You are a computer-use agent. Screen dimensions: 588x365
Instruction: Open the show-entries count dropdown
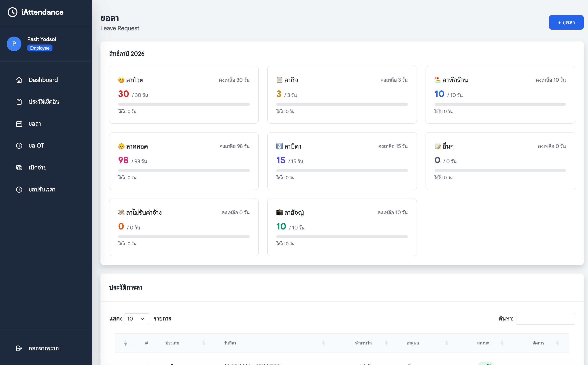(x=137, y=319)
